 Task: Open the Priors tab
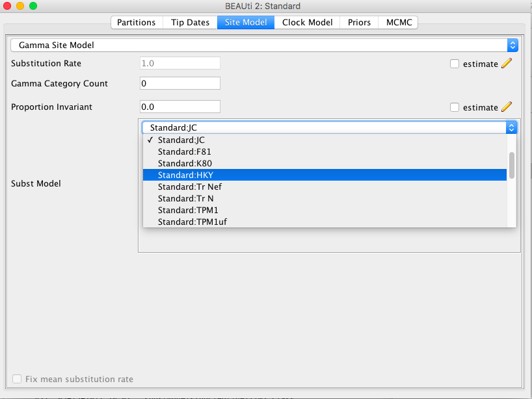[x=359, y=22]
